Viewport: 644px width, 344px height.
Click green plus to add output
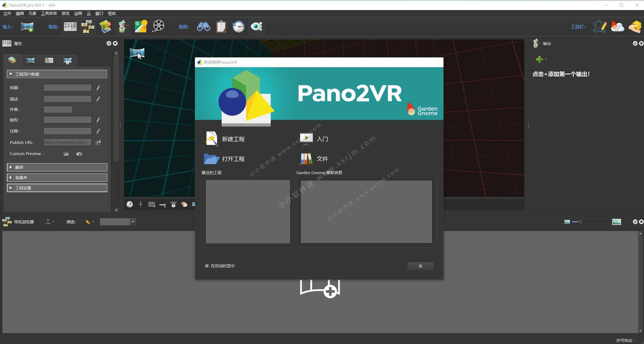(539, 59)
